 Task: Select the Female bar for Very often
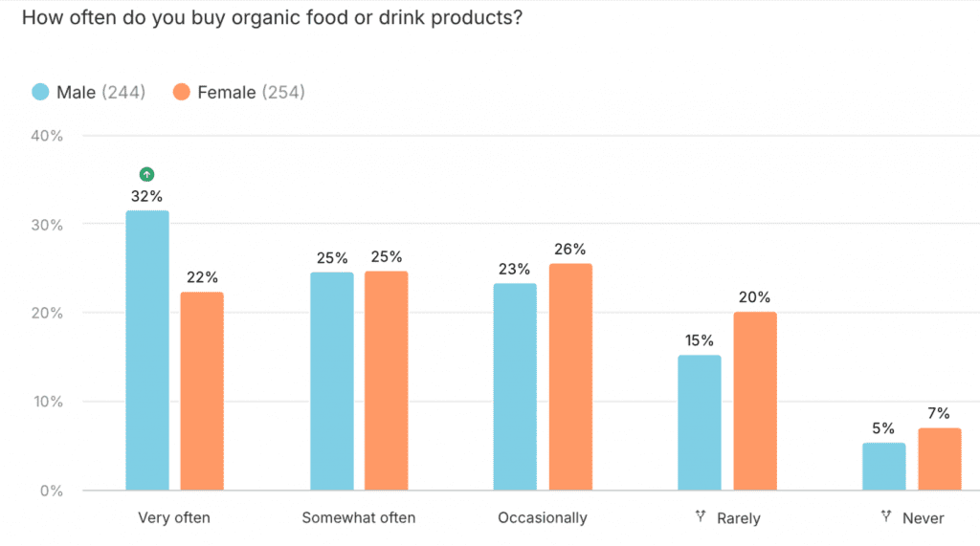pos(202,391)
